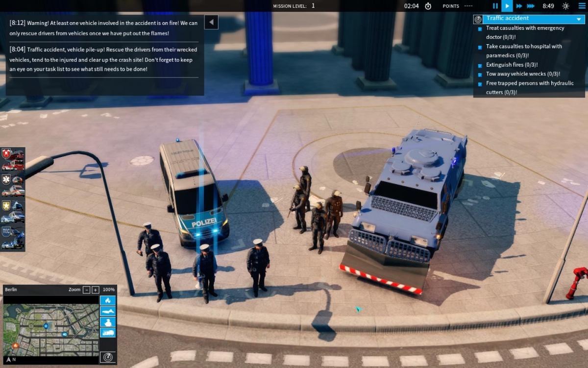
Task: Click the 8:49 in-game clock
Action: click(x=548, y=6)
